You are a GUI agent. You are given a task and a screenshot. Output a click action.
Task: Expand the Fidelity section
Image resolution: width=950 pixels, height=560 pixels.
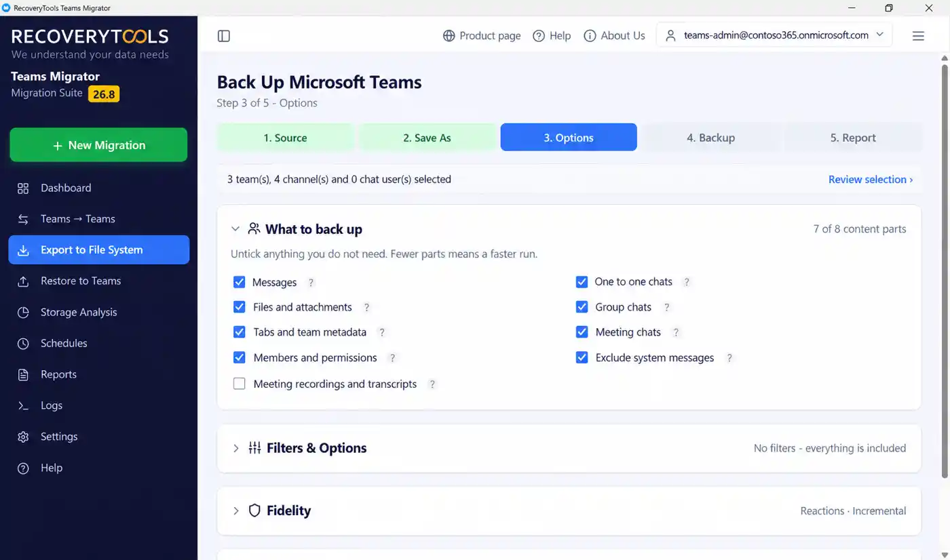tap(236, 511)
